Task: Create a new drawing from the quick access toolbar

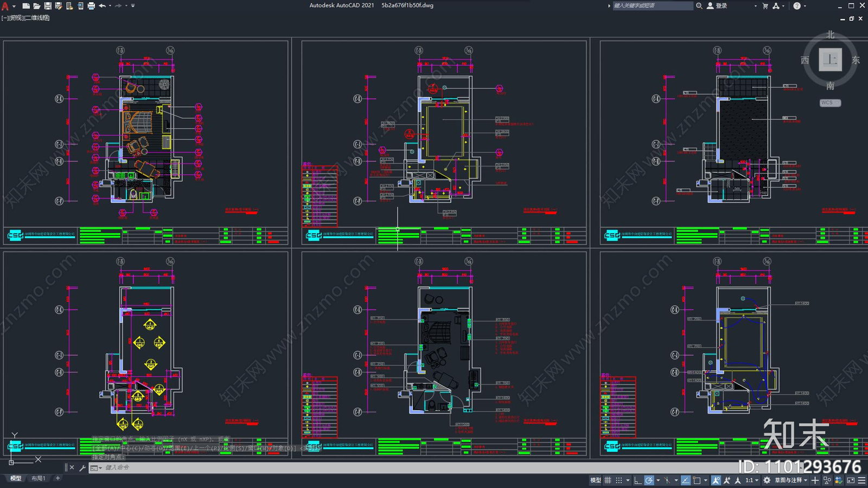Action: click(25, 5)
